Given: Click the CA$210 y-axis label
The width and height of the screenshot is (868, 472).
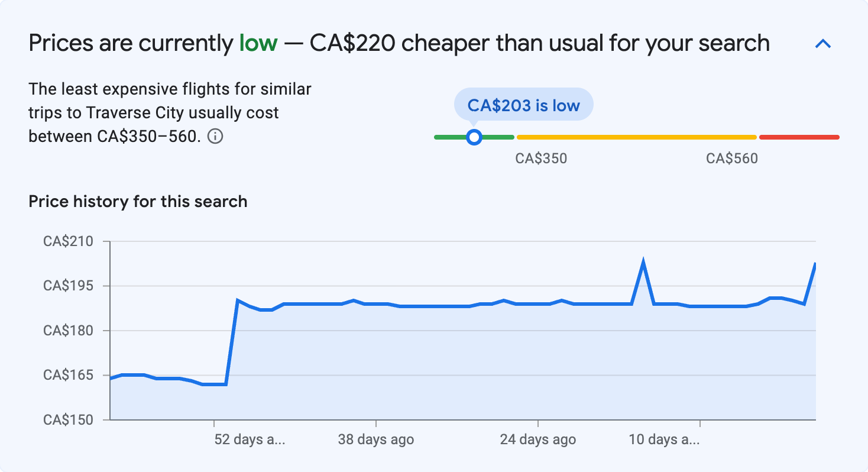Looking at the screenshot, I should click(x=68, y=241).
